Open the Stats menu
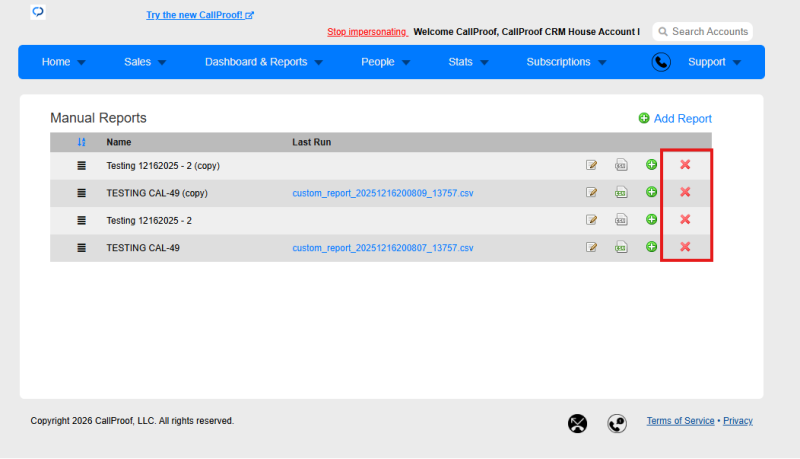This screenshot has height=459, width=800. coord(468,62)
